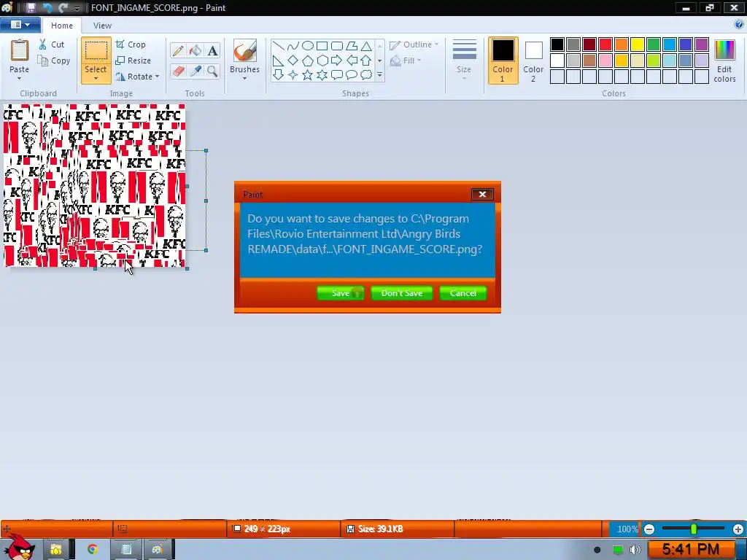747x560 pixels.
Task: Zoom in with the plus button
Action: coord(738,529)
